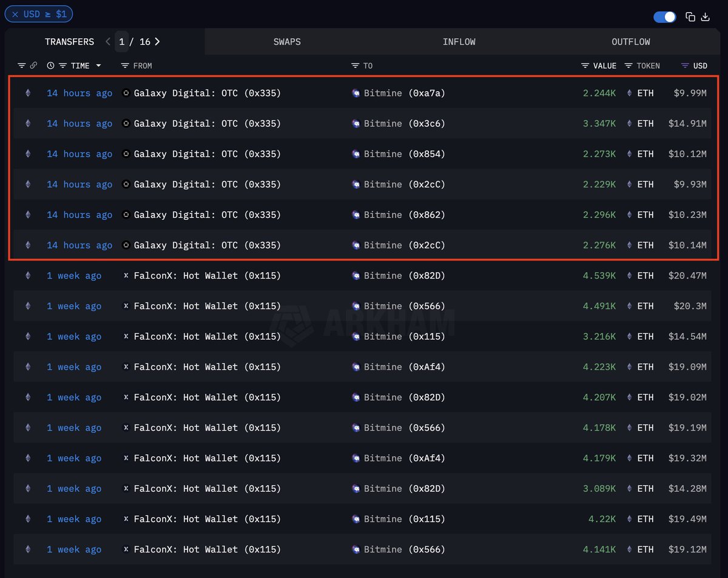Image resolution: width=728 pixels, height=578 pixels.
Task: Click FalconX logo in $20.3M row
Action: [x=126, y=306]
